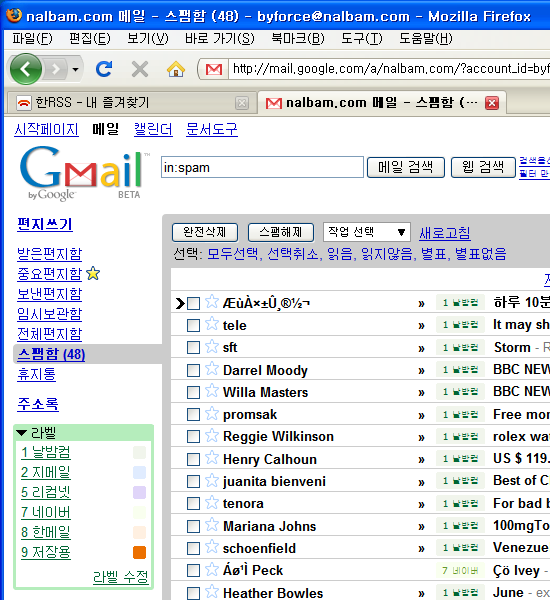550x600 pixels.
Task: Click the 모두선택 link
Action: pos(233,254)
